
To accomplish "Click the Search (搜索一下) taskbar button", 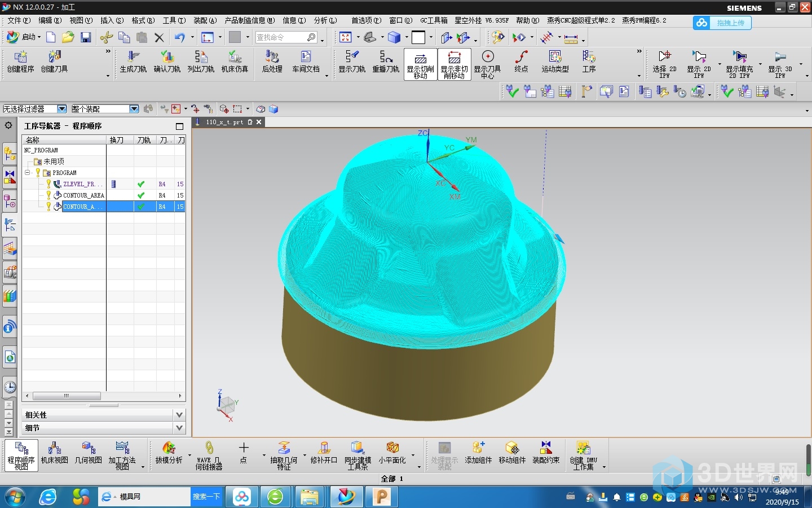I will point(206,497).
